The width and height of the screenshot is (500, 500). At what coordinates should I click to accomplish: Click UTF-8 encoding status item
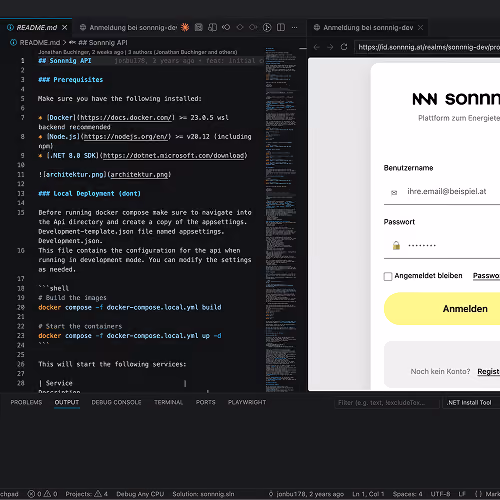point(440,494)
